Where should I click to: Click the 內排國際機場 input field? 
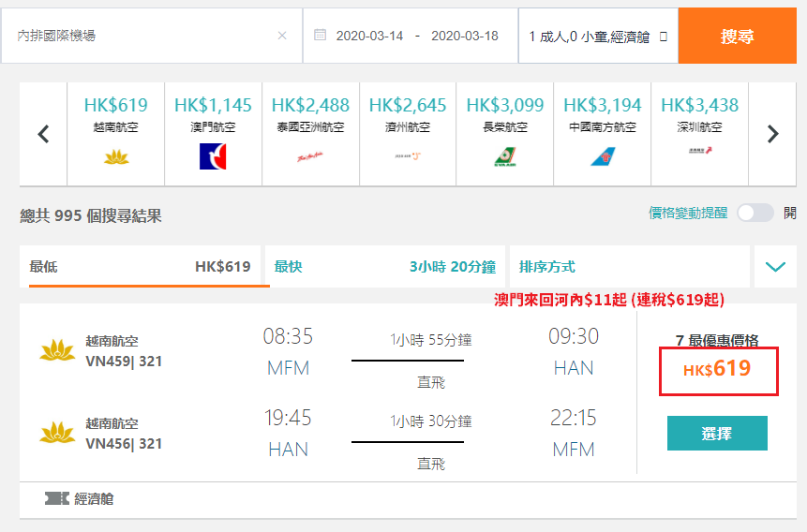coord(151,36)
